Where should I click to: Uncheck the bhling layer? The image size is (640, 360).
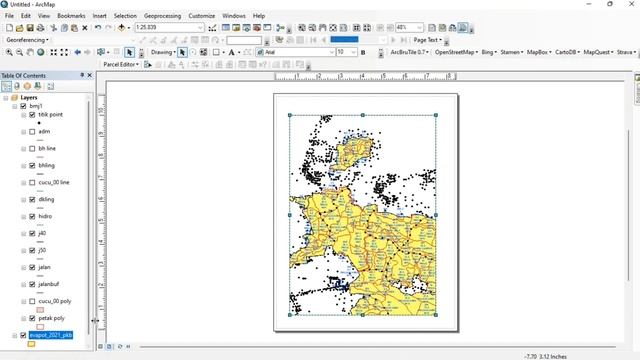pos(32,166)
